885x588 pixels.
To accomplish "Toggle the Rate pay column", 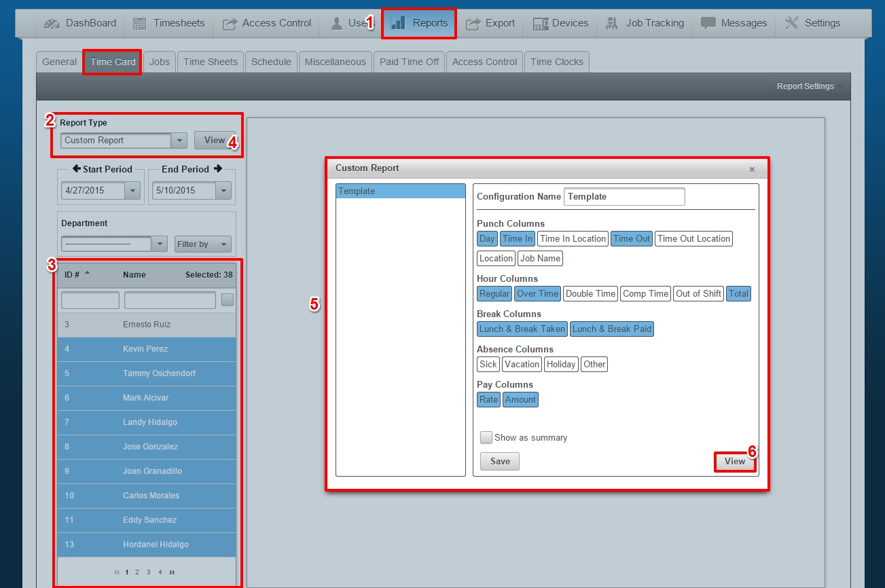I will click(488, 399).
